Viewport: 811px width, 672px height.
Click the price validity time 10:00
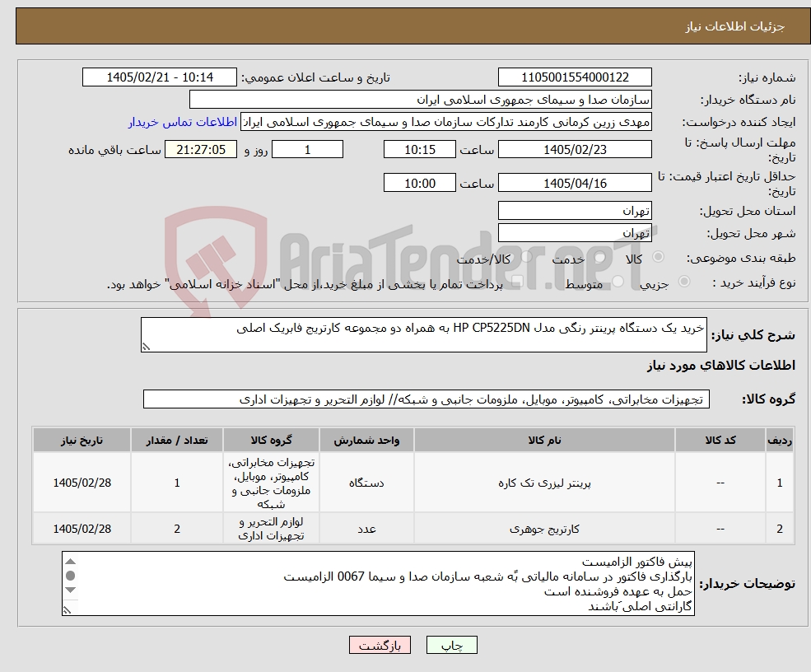click(419, 183)
